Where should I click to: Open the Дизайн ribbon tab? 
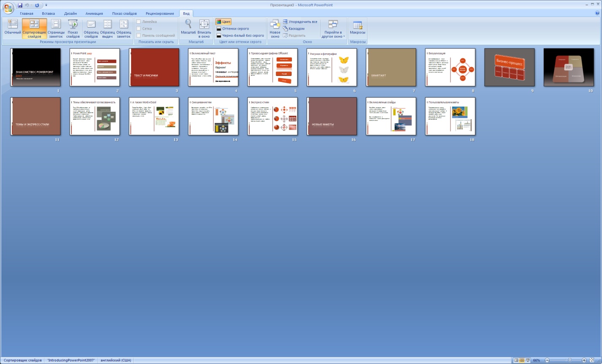[x=71, y=14]
